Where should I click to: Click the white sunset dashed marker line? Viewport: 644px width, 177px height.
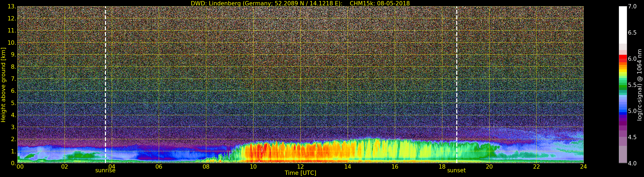[456, 85]
